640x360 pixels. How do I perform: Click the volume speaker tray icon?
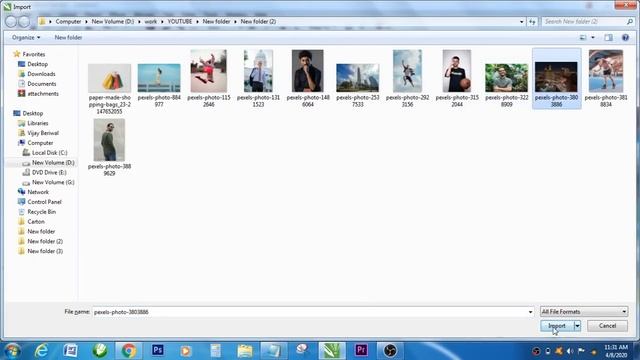(x=570, y=351)
